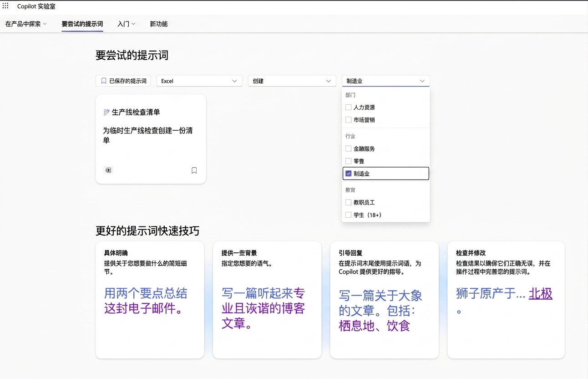Screen dimensions: 588x379
Task: Click the 写一篇听起来专业且诙谐的博客文章 text
Action: coord(263,308)
